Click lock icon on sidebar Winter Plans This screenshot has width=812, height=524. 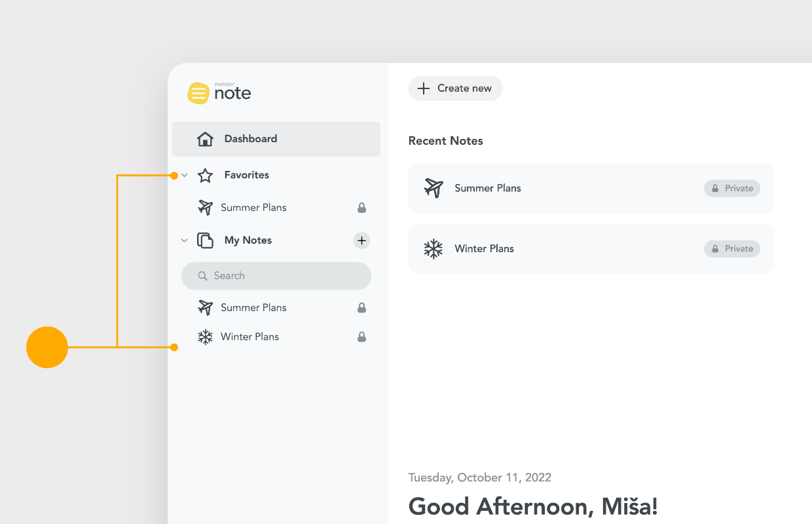(361, 337)
